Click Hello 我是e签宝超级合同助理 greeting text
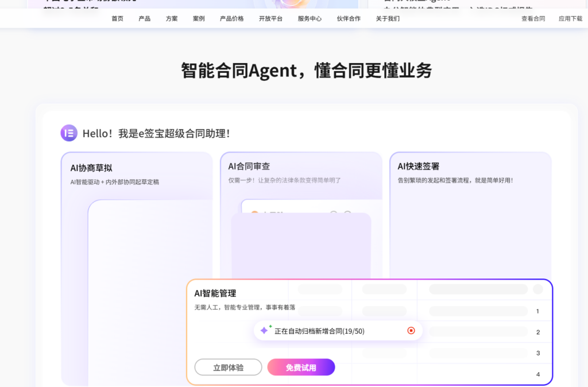 point(156,134)
